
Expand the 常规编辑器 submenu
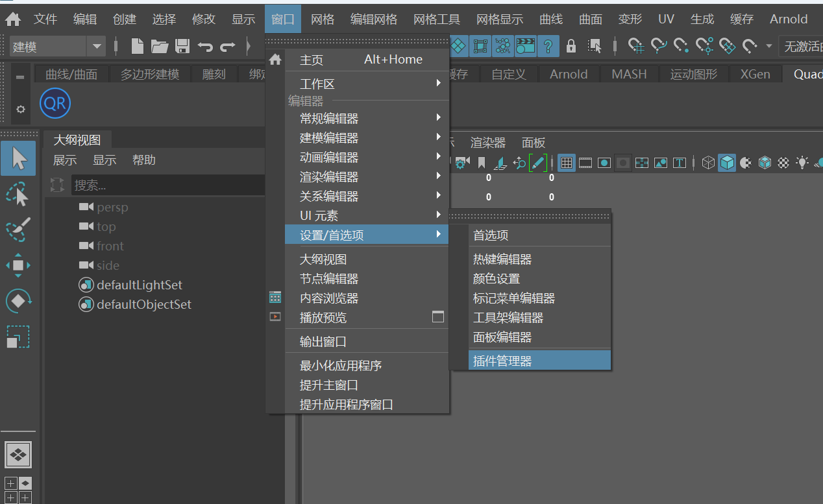pos(330,117)
